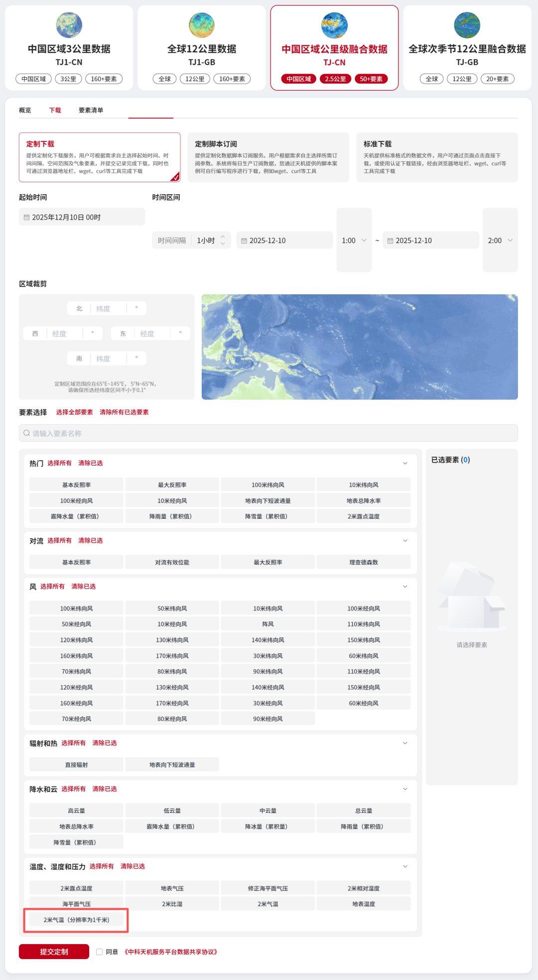Click the TJ-CN fusion data globe icon
The width and height of the screenshot is (538, 980).
click(334, 25)
